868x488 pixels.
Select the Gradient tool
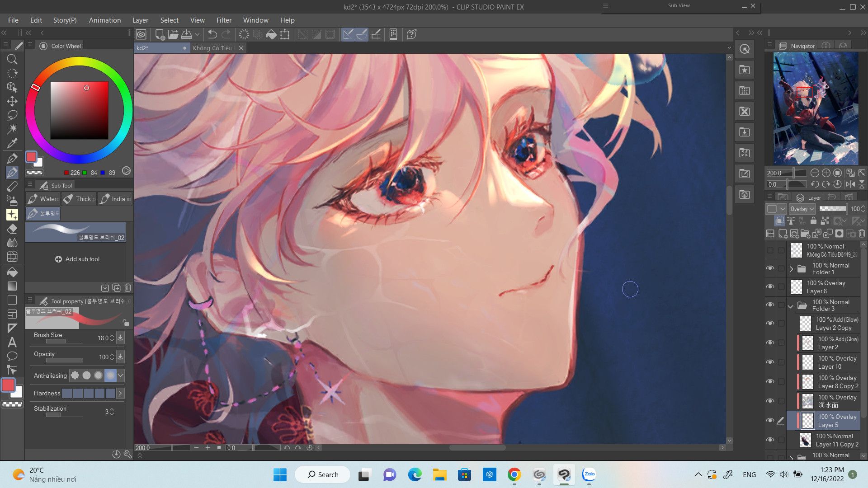pyautogui.click(x=12, y=286)
